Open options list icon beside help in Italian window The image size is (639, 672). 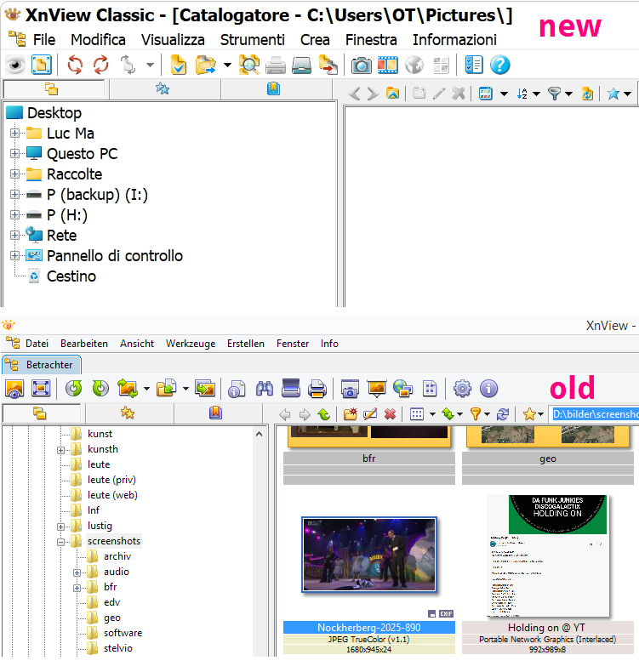pos(474,65)
